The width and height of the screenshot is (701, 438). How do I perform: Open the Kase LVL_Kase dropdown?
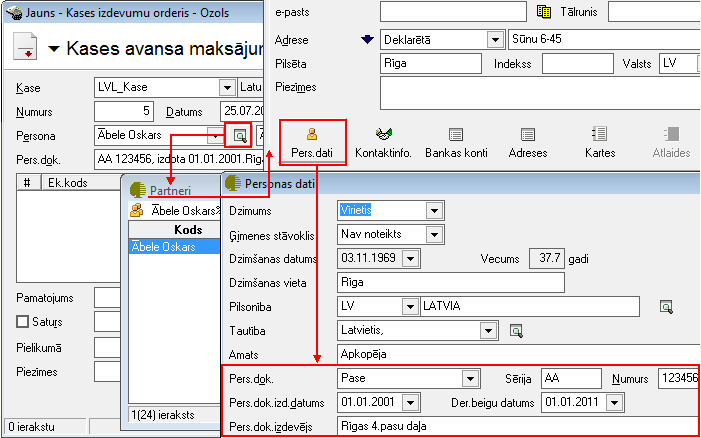pyautogui.click(x=228, y=87)
